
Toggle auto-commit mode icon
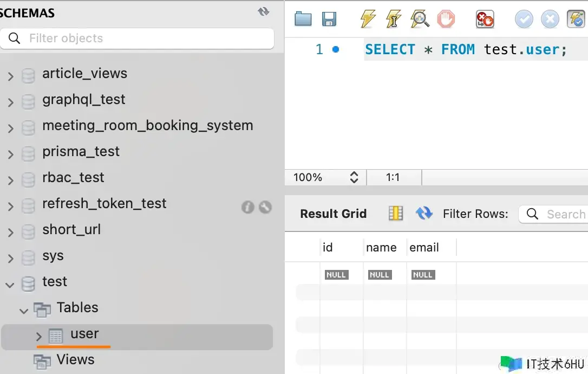click(x=576, y=20)
